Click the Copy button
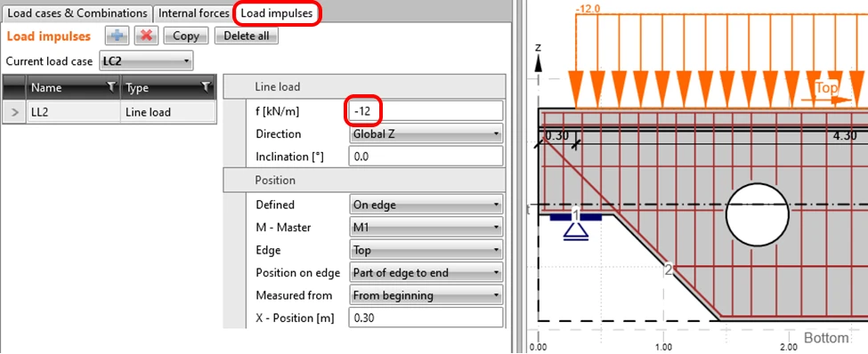Screen dimensions: 868x354 (186, 36)
